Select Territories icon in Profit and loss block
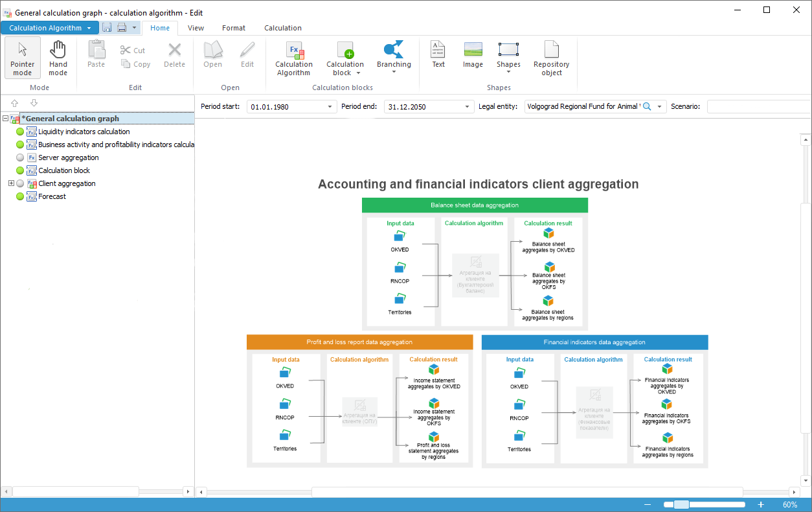This screenshot has height=512, width=812. click(285, 436)
